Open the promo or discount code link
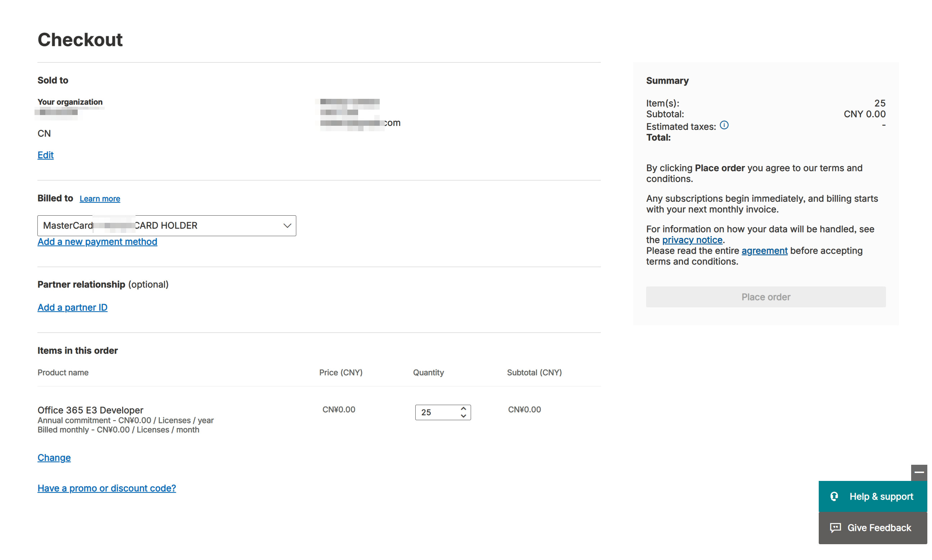932x560 pixels. click(106, 488)
